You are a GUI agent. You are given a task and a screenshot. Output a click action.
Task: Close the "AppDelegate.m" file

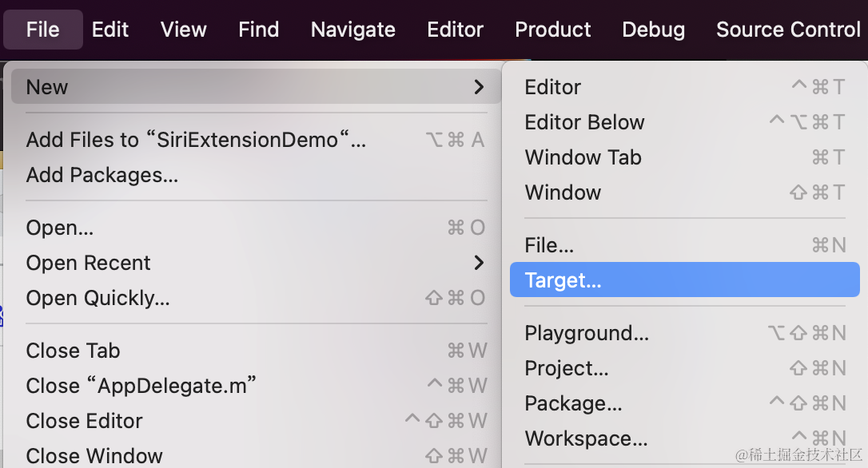[141, 386]
